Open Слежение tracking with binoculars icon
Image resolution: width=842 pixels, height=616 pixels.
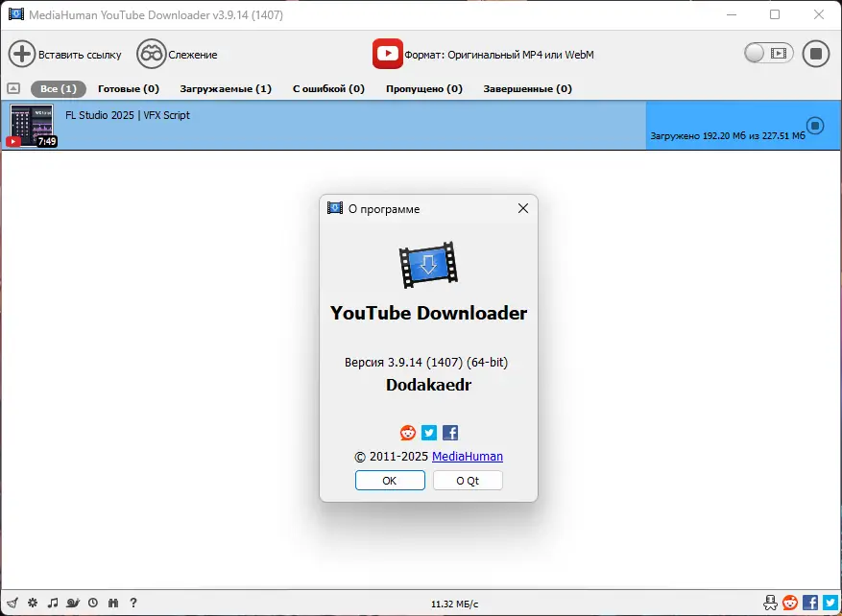[x=152, y=54]
